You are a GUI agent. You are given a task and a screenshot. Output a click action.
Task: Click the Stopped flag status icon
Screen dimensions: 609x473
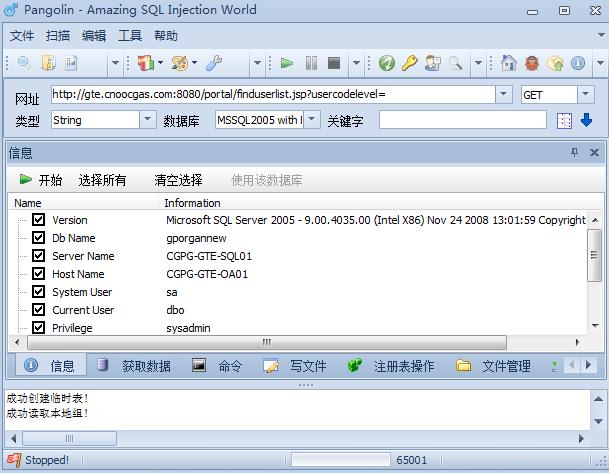(14, 460)
